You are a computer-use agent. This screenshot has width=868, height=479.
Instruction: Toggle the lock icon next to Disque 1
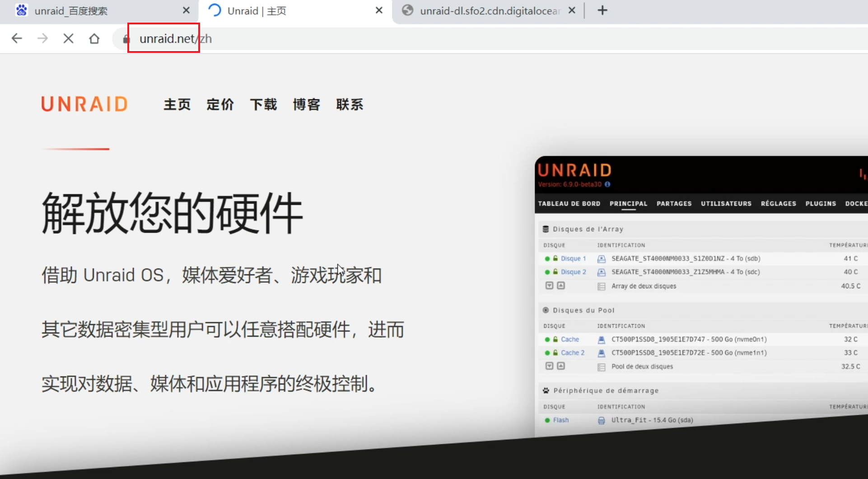[555, 258]
